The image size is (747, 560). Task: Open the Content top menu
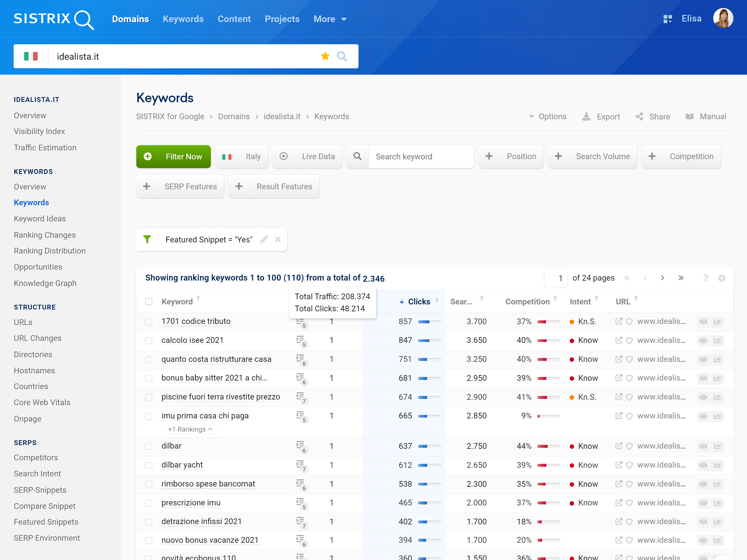pyautogui.click(x=234, y=19)
